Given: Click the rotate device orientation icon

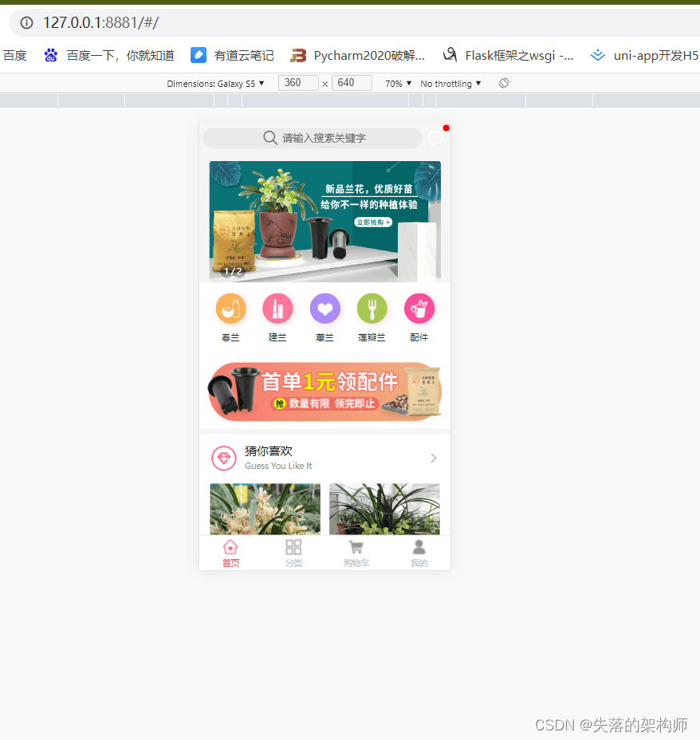Looking at the screenshot, I should (x=504, y=83).
